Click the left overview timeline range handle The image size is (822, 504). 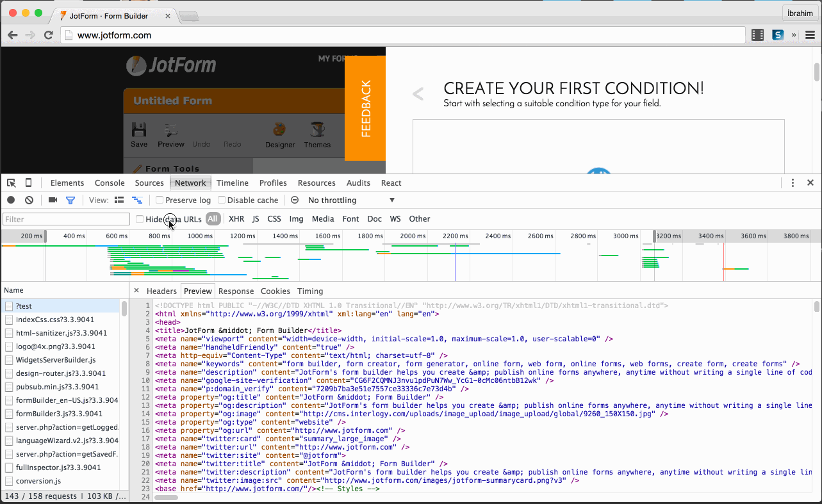click(x=45, y=236)
